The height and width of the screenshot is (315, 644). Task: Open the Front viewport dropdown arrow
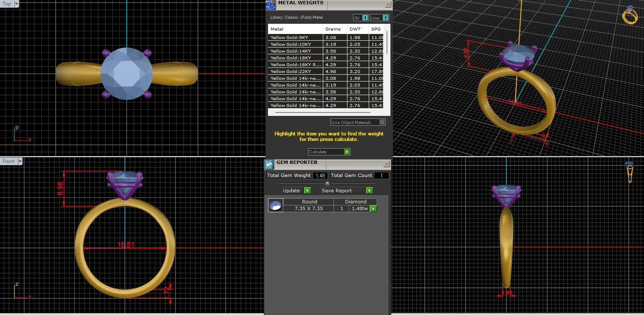pos(20,161)
